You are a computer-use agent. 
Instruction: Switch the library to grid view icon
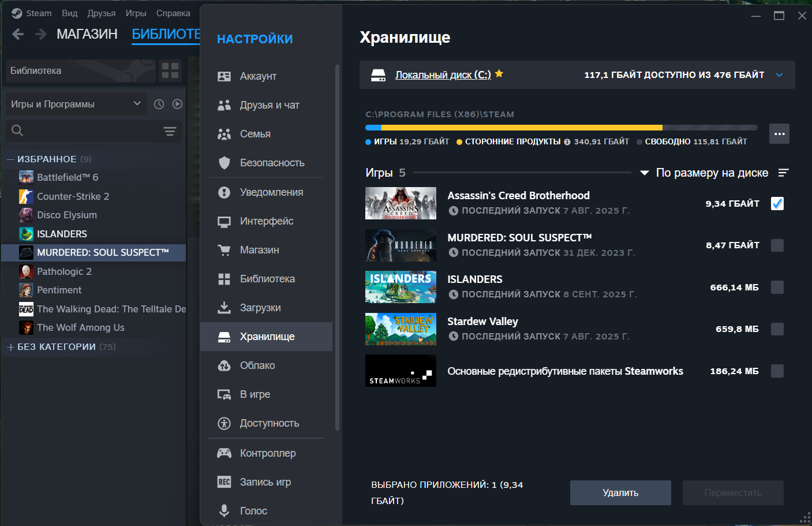pos(170,70)
